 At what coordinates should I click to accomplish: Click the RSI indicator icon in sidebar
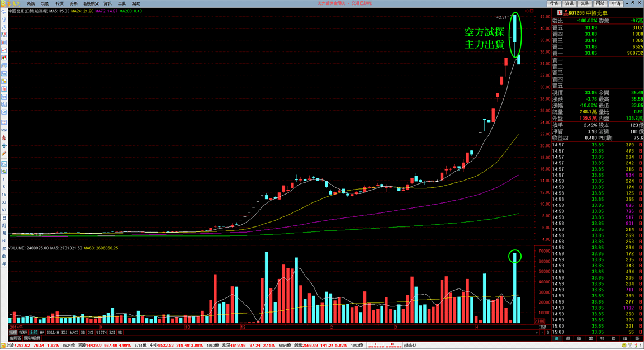point(4,130)
